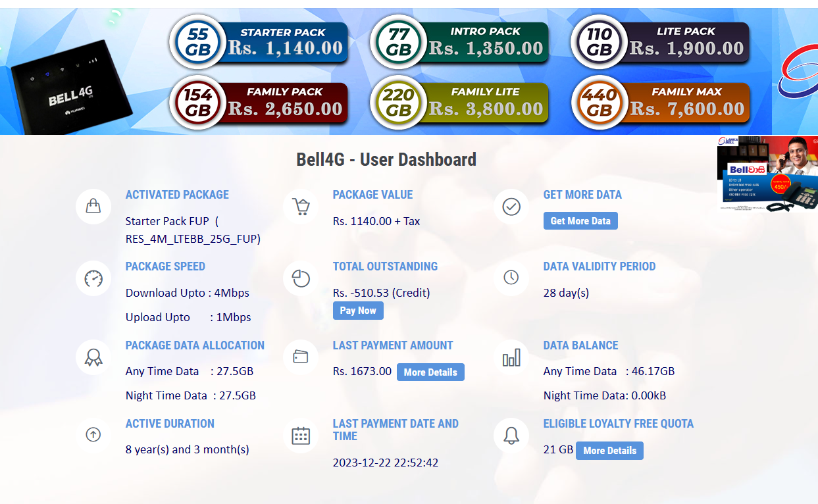Click Night Time Data : 27.5GB allocation

[x=191, y=395]
